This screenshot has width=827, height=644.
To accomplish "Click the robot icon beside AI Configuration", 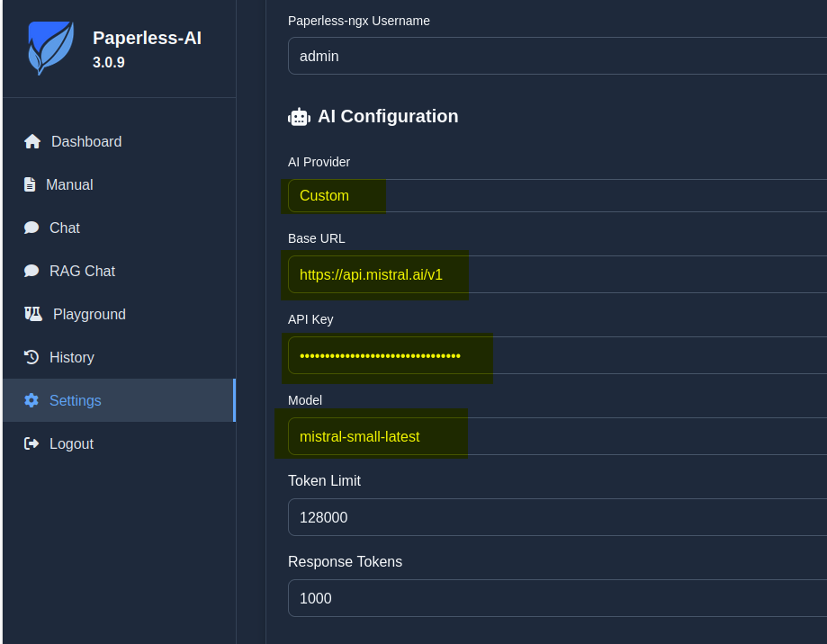I will [299, 117].
